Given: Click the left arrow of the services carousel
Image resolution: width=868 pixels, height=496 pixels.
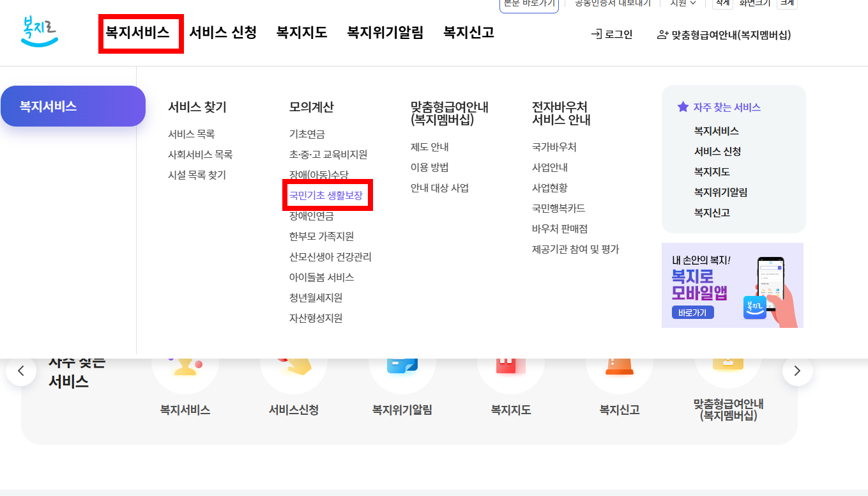Looking at the screenshot, I should click(x=20, y=371).
